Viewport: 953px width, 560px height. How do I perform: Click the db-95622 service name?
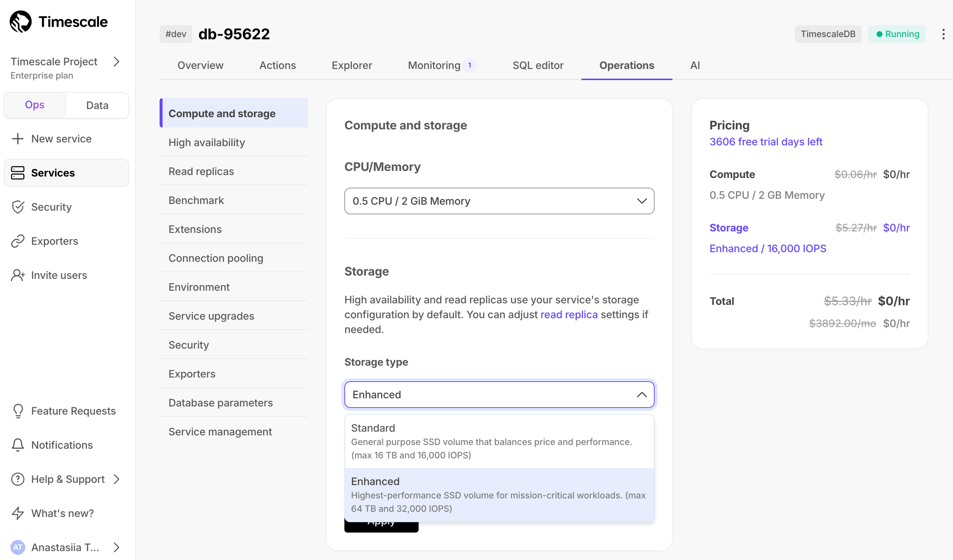click(x=234, y=34)
